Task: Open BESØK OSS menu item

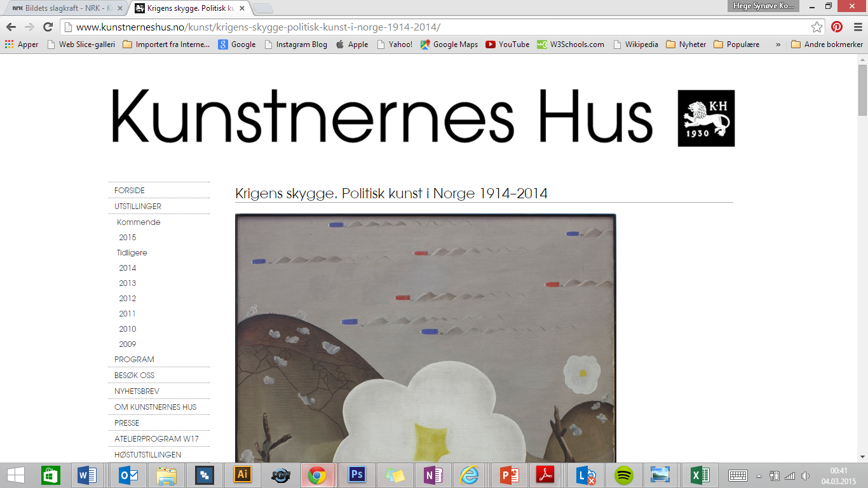Action: tap(134, 375)
